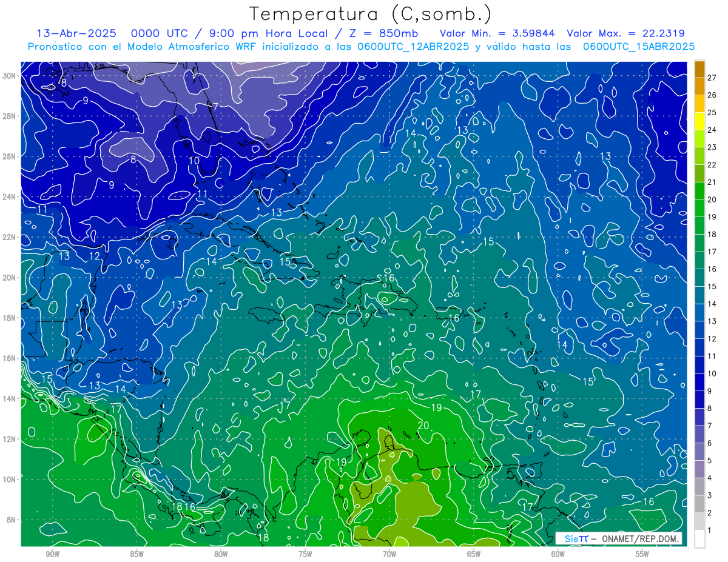
Task: Click the 28N latitude axis label
Action: 10,116
